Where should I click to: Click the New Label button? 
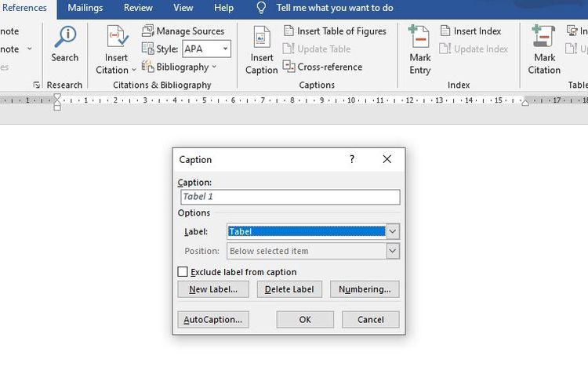(213, 289)
